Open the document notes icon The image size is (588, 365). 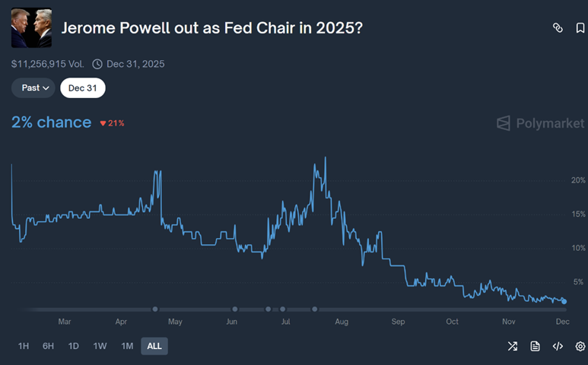point(536,346)
